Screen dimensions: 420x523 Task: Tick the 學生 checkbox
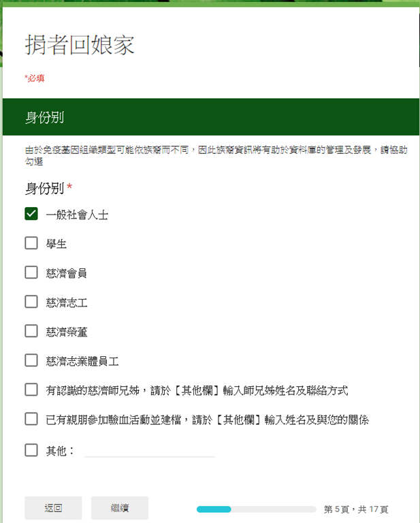[31, 243]
